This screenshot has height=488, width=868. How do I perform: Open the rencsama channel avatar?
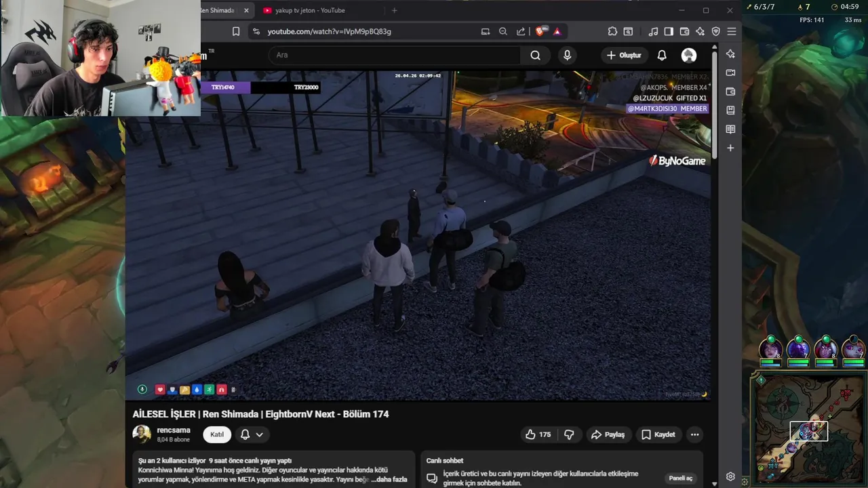pos(142,434)
